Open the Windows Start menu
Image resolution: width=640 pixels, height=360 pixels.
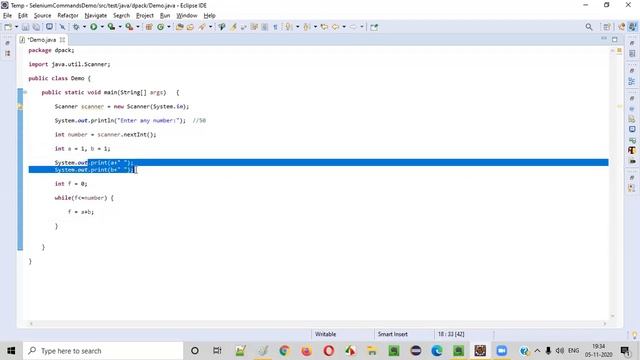[x=11, y=351]
